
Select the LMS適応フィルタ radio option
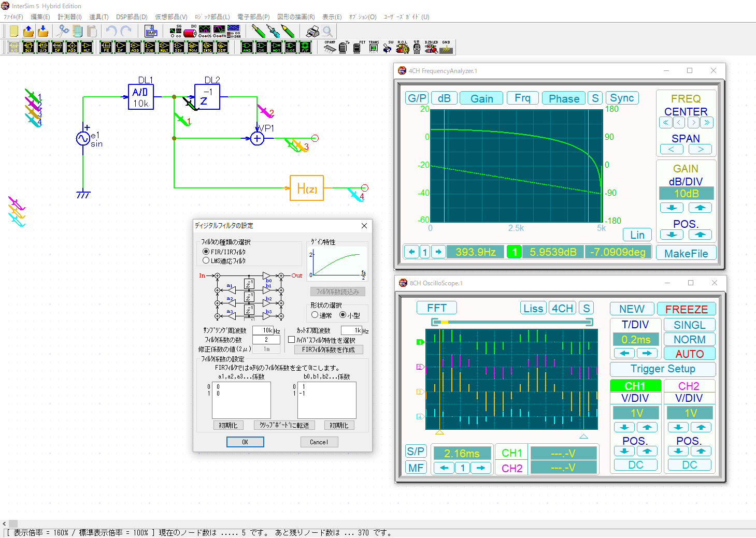(x=206, y=261)
